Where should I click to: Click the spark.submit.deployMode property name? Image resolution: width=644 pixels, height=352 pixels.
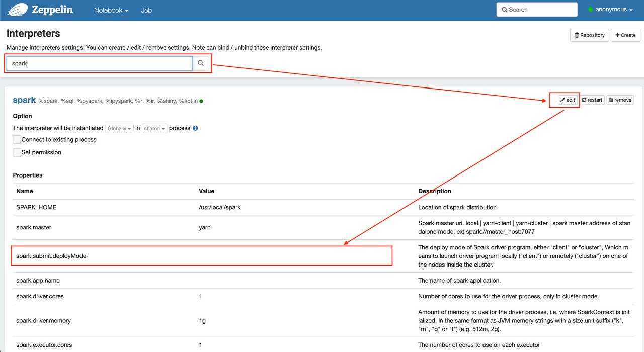pyautogui.click(x=51, y=256)
